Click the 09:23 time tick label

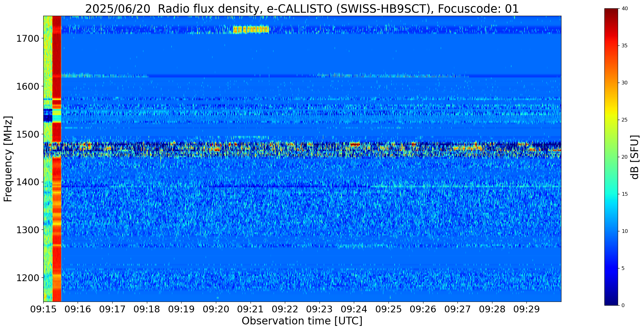(x=320, y=309)
